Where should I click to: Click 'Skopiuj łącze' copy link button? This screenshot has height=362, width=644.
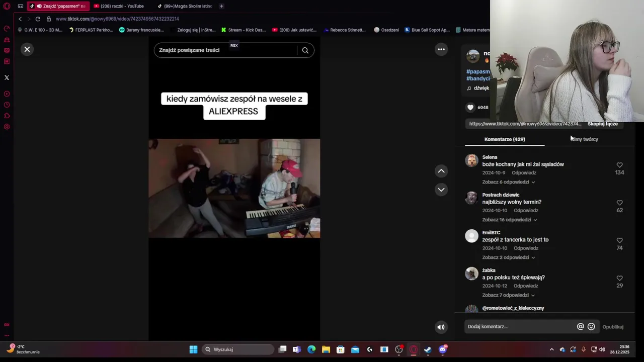click(602, 124)
